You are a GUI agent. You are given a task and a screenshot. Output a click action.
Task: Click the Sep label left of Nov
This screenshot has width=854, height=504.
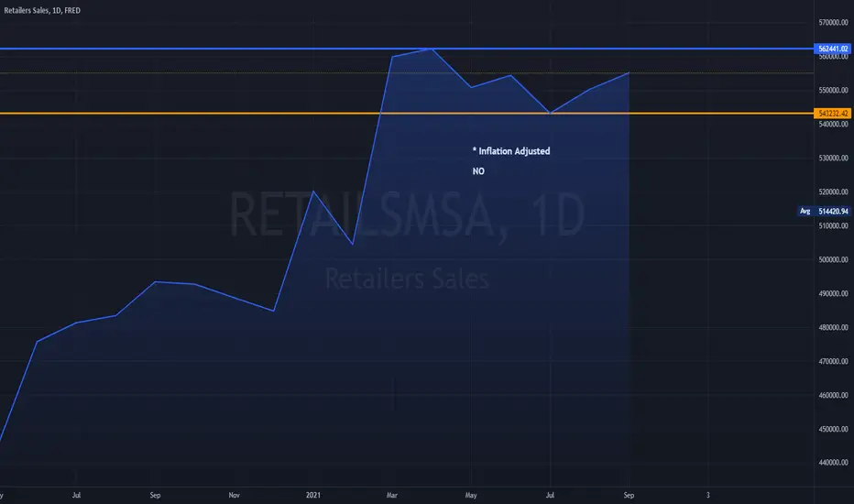(x=155, y=495)
